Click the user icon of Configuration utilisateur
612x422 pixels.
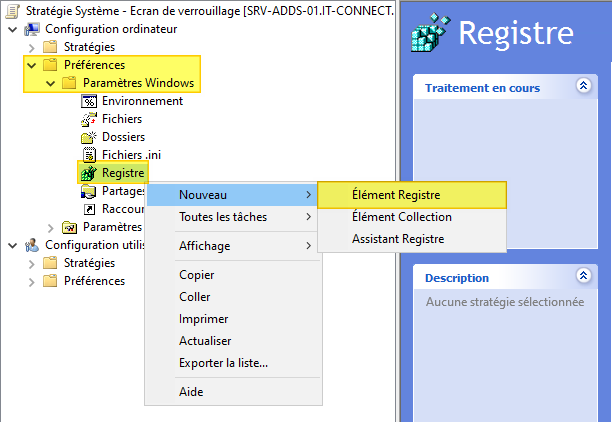(32, 245)
